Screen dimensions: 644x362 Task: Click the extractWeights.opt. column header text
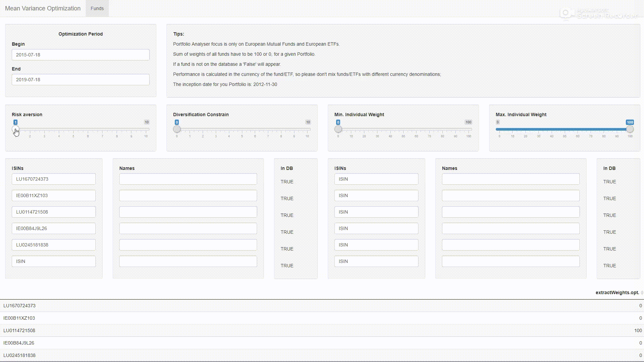pyautogui.click(x=617, y=292)
